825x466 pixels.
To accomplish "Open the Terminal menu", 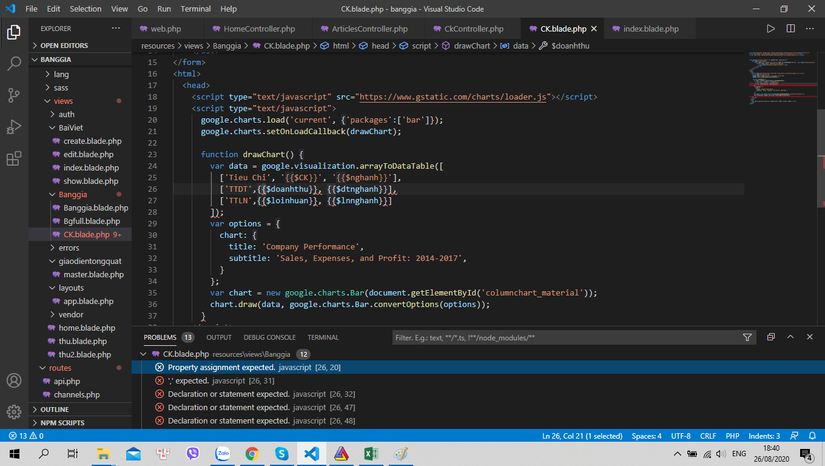I will click(x=195, y=9).
